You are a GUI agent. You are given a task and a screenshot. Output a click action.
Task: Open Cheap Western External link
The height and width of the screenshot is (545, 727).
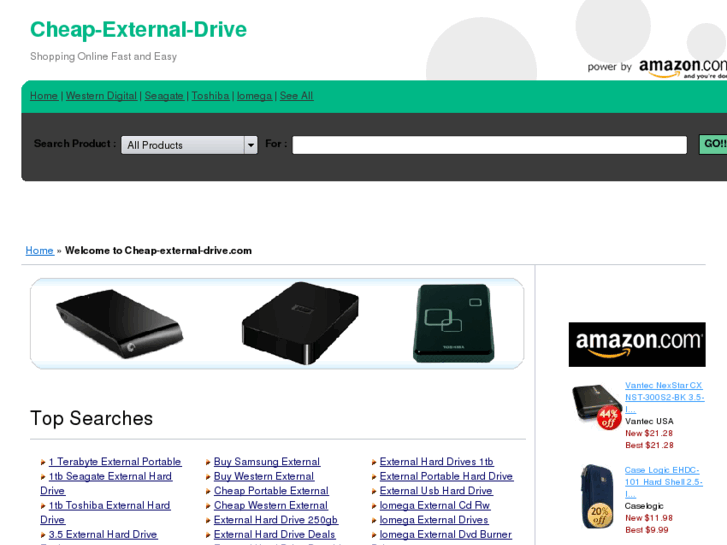pyautogui.click(x=271, y=506)
